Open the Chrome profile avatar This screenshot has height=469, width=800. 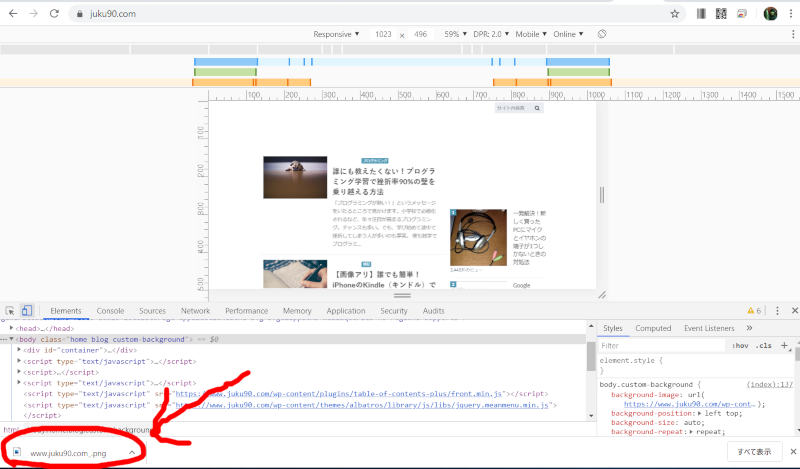770,14
